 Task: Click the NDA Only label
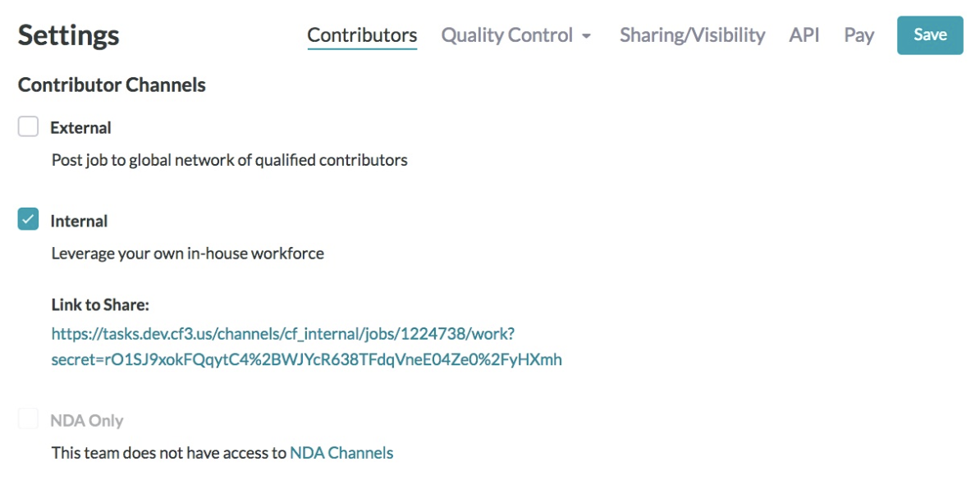click(x=87, y=421)
